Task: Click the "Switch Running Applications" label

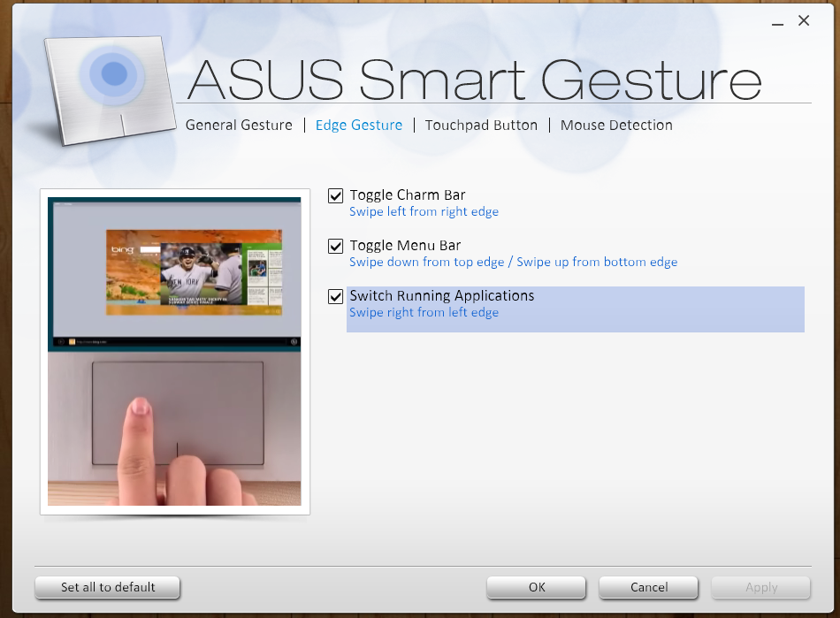Action: (442, 295)
